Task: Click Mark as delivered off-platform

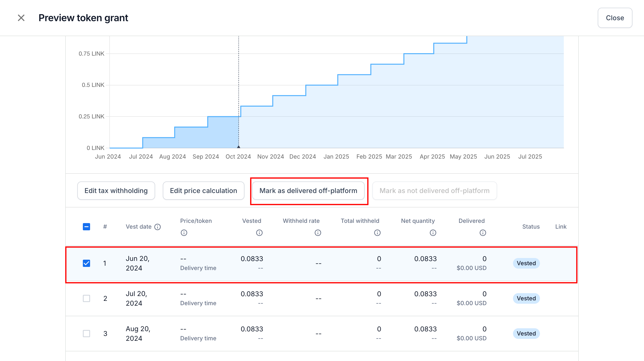Action: point(308,191)
